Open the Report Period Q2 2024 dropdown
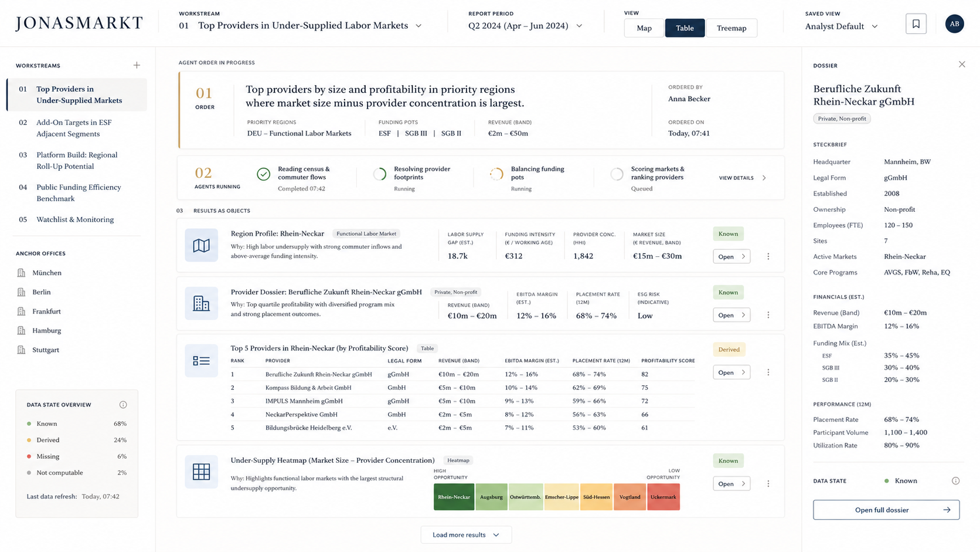 pos(525,26)
